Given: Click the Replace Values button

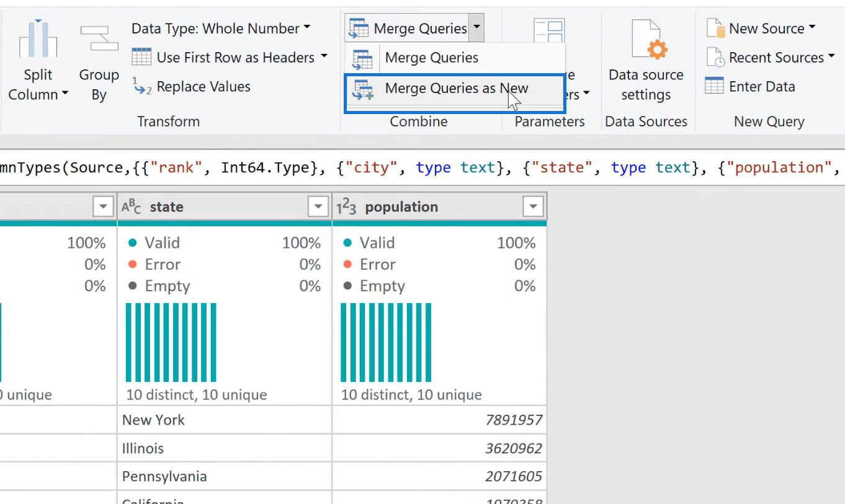Looking at the screenshot, I should pyautogui.click(x=191, y=86).
